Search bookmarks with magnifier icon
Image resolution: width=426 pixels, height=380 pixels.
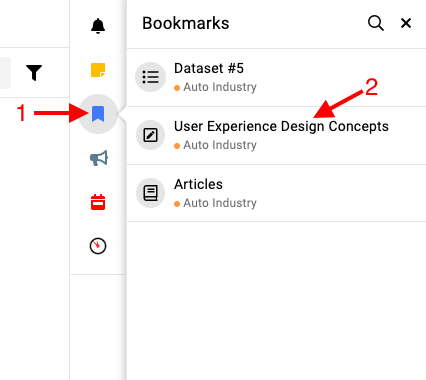[376, 23]
